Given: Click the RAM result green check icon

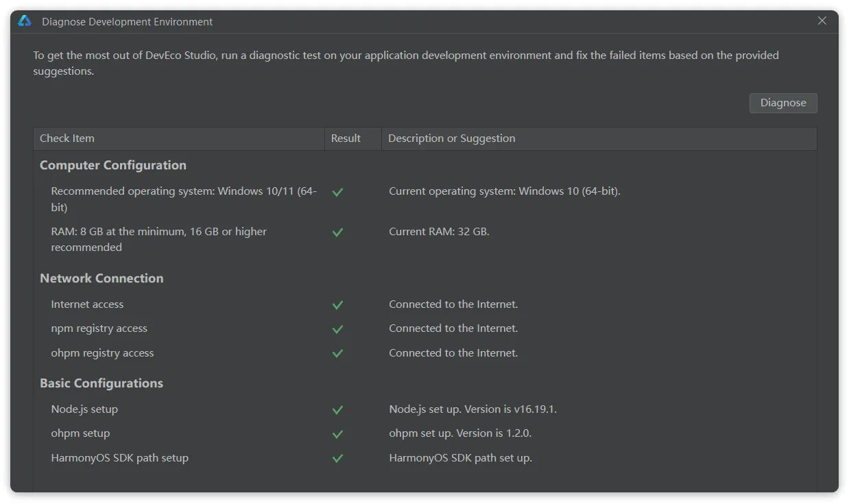Looking at the screenshot, I should coord(337,232).
